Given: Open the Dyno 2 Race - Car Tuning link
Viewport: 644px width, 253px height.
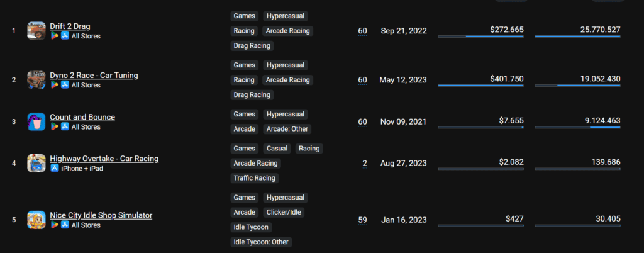Looking at the screenshot, I should tap(94, 75).
